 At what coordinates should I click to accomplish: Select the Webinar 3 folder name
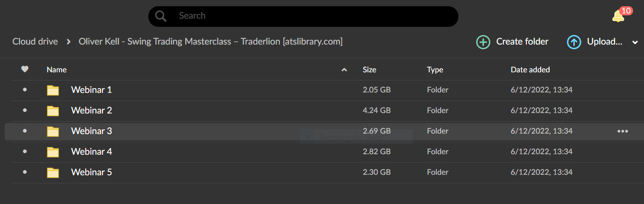click(91, 131)
